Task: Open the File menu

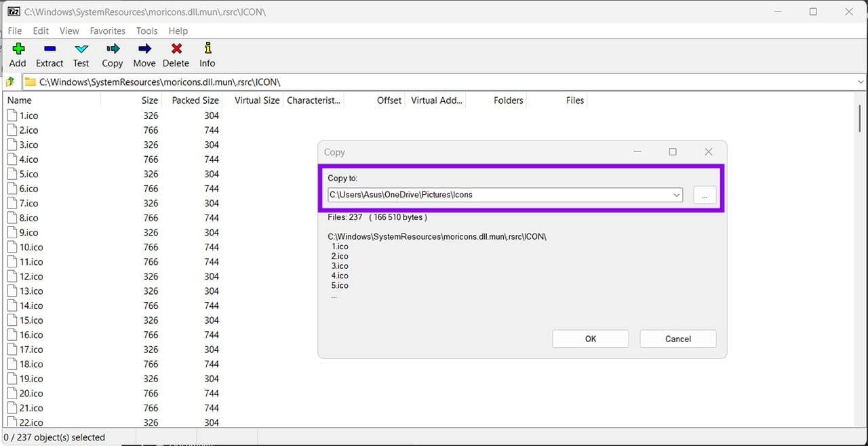Action: [15, 31]
